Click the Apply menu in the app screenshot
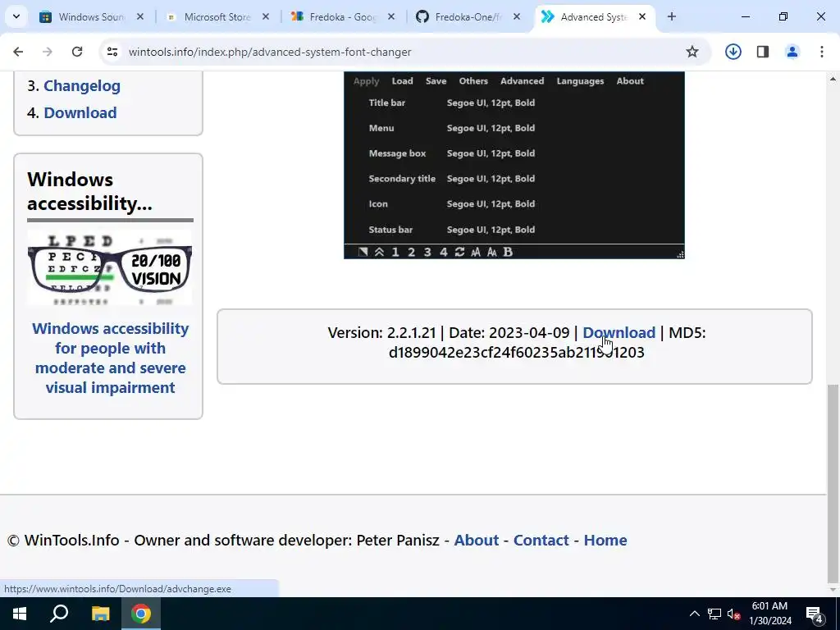 click(367, 81)
